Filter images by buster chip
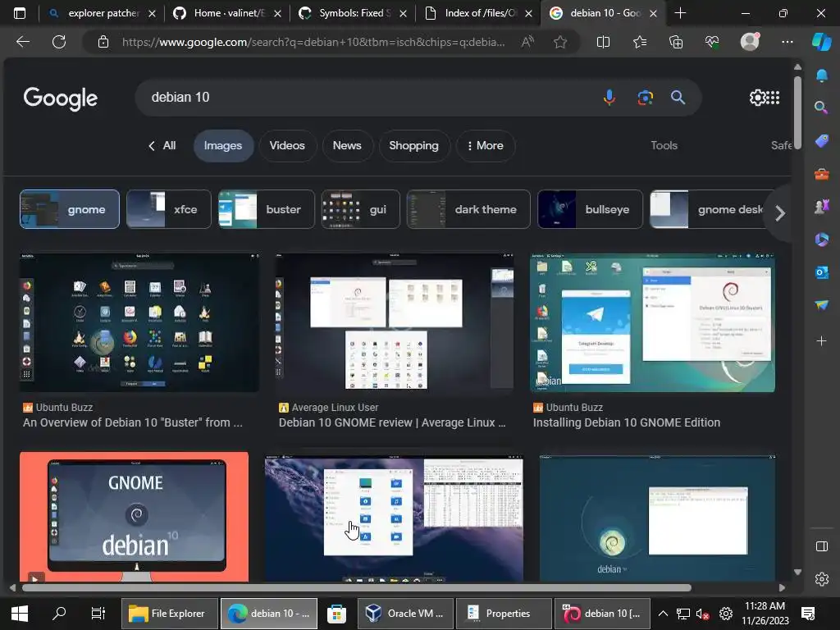840x630 pixels. (x=267, y=209)
